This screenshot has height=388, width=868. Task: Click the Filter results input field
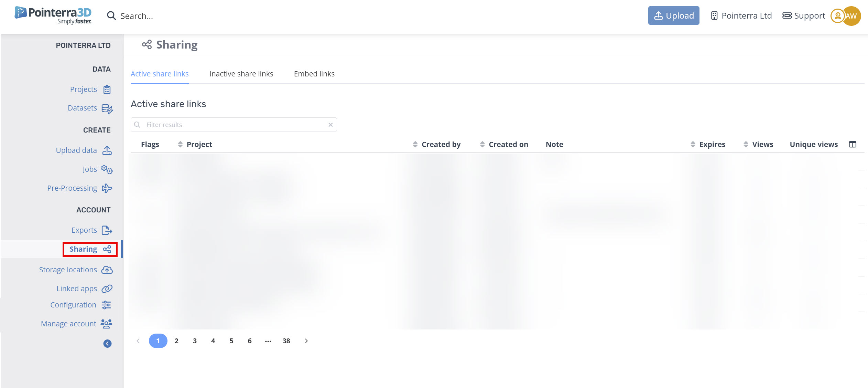click(234, 125)
